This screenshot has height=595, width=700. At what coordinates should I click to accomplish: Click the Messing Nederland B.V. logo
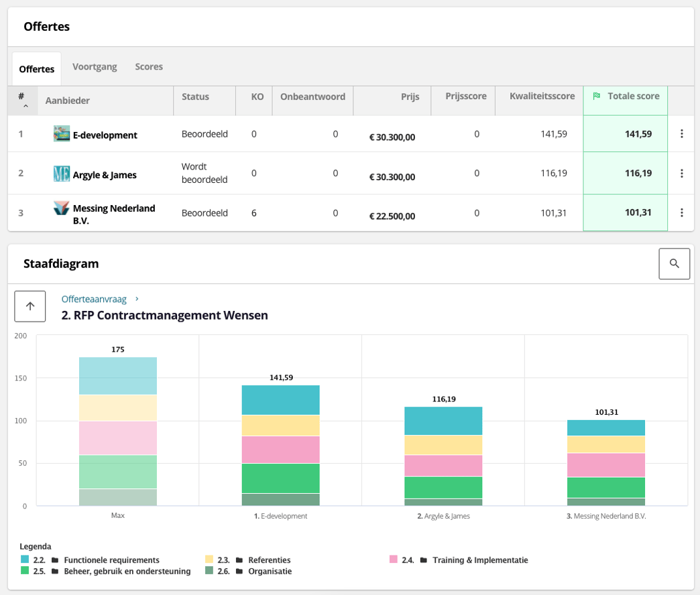tap(62, 208)
